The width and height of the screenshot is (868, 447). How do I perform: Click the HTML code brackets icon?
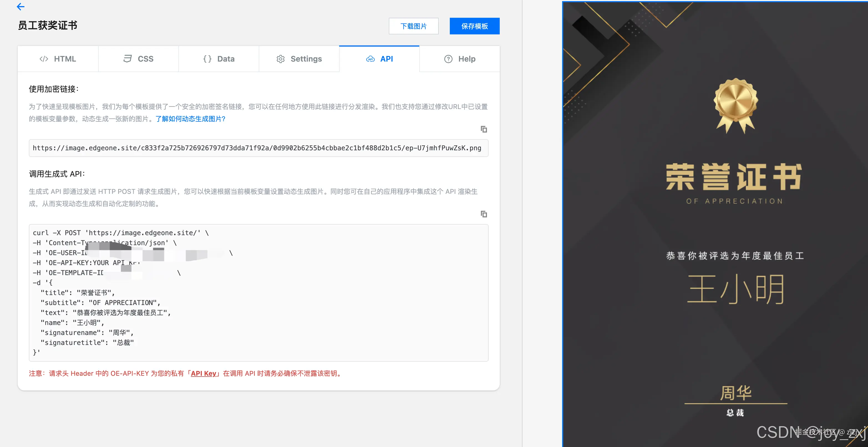(x=44, y=59)
